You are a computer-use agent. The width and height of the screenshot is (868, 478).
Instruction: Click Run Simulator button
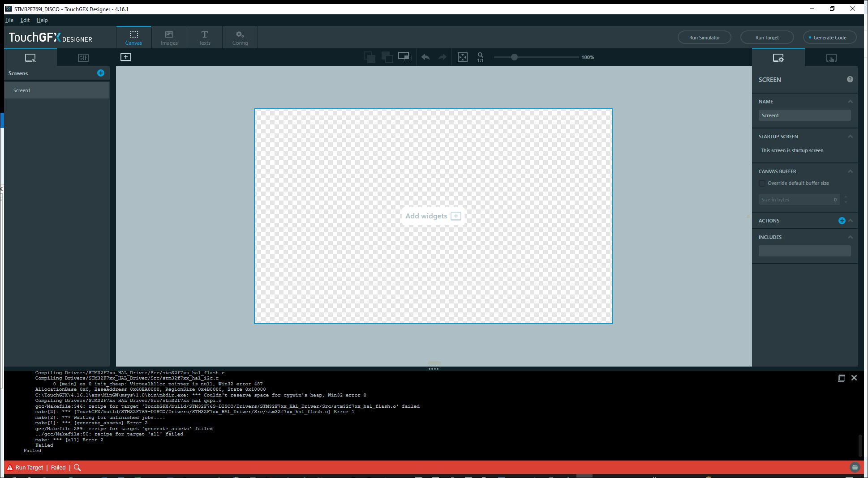pyautogui.click(x=705, y=38)
